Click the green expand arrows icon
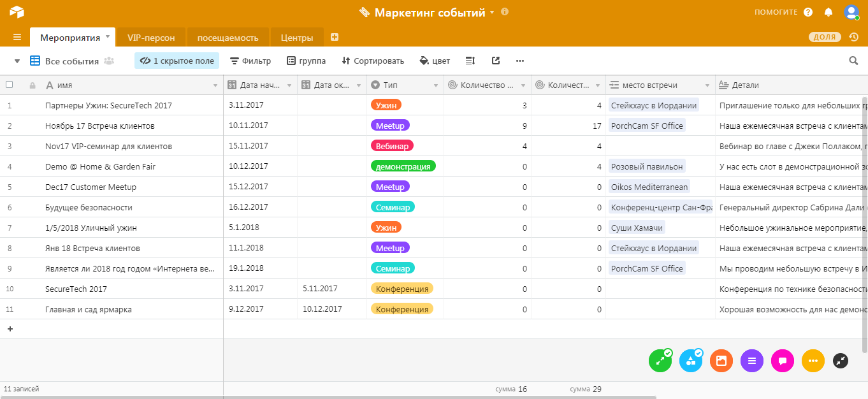 point(660,361)
